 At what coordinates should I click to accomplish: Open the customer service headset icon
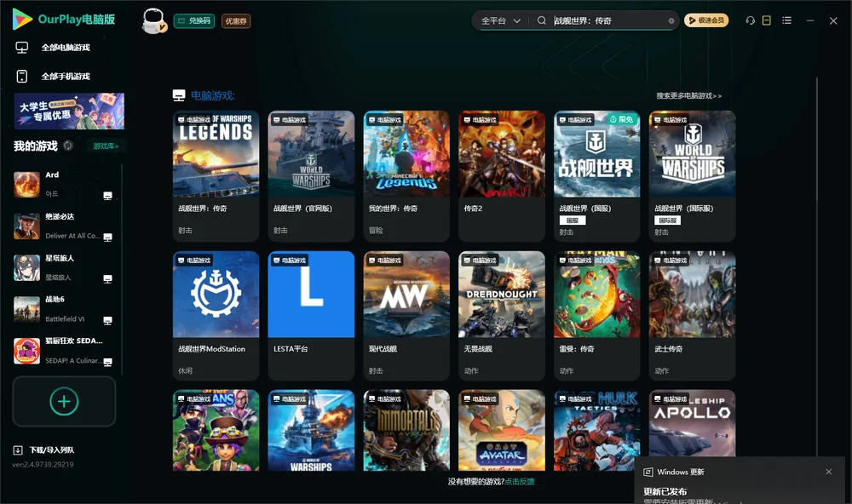coord(750,20)
